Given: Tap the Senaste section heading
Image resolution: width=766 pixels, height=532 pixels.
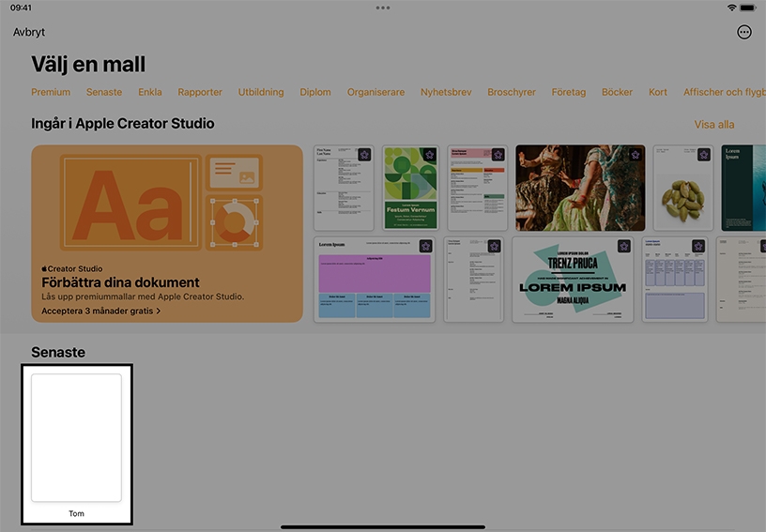Looking at the screenshot, I should [x=58, y=352].
